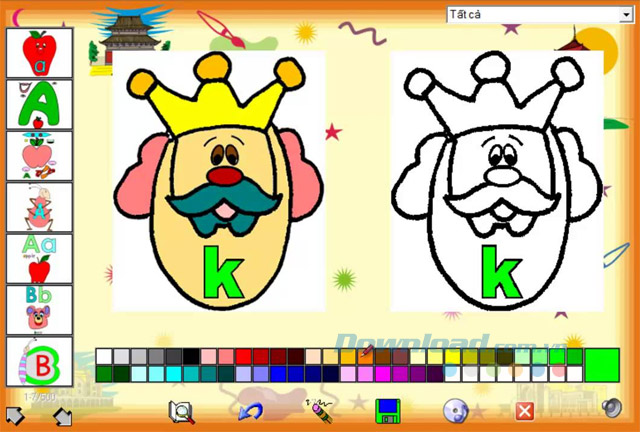Pick the bright yellow color swatch
The width and height of the screenshot is (640, 432).
(453, 356)
